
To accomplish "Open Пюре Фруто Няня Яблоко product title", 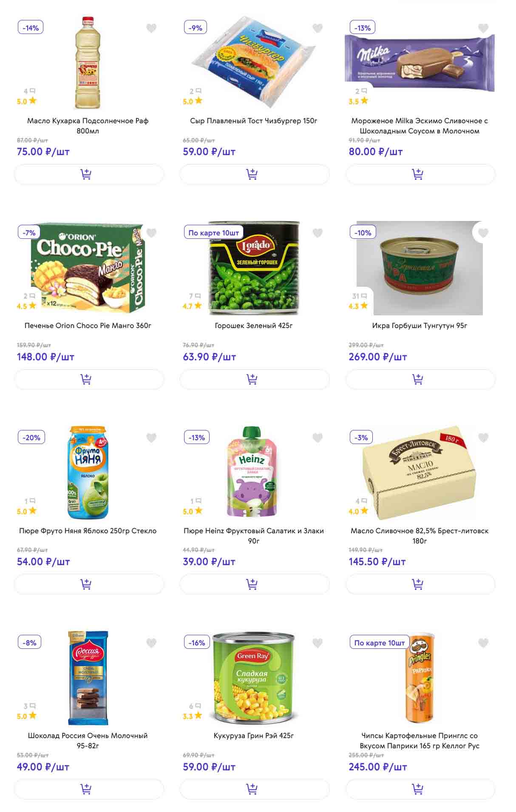I will pyautogui.click(x=88, y=531).
